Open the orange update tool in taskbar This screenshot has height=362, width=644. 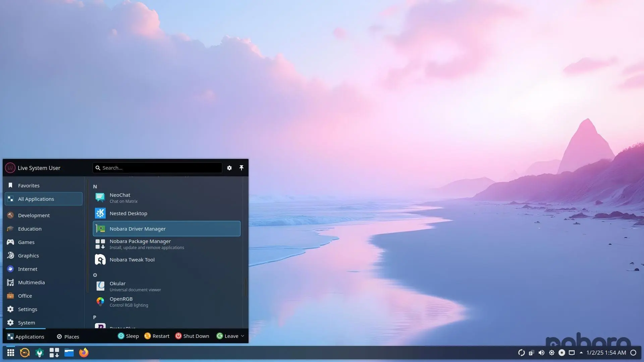pyautogui.click(x=25, y=353)
